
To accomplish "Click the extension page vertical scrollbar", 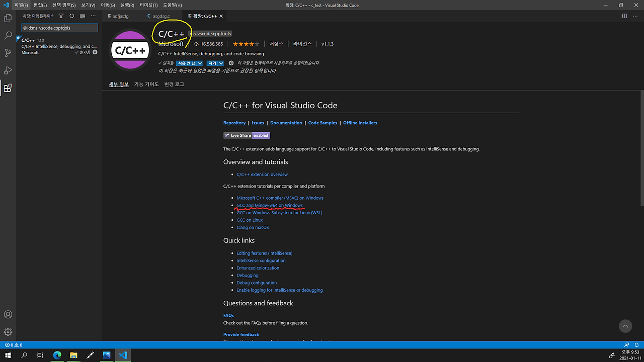I will point(642,148).
